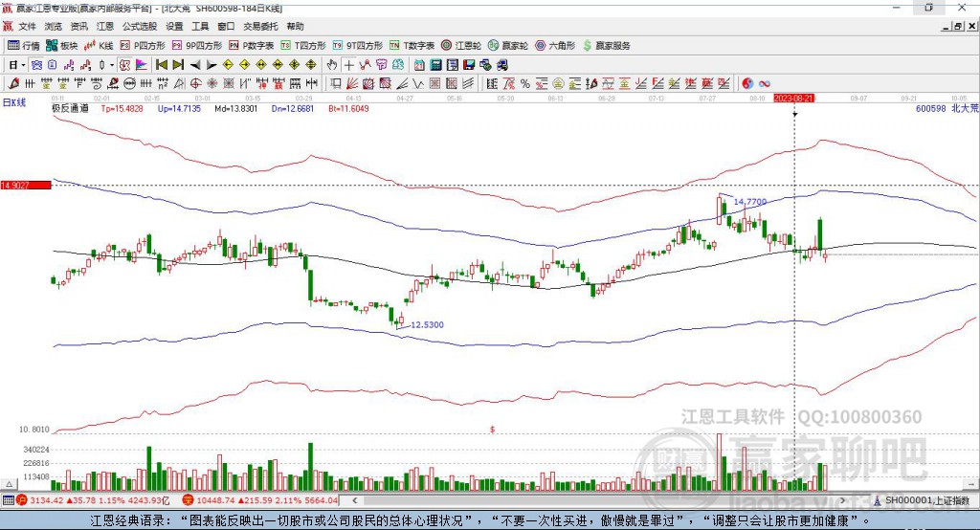The width and height of the screenshot is (980, 530).
Task: Click the colorful flag icon
Action: (x=142, y=65)
